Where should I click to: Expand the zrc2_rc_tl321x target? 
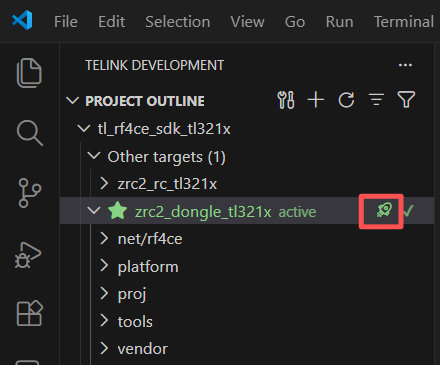click(104, 183)
